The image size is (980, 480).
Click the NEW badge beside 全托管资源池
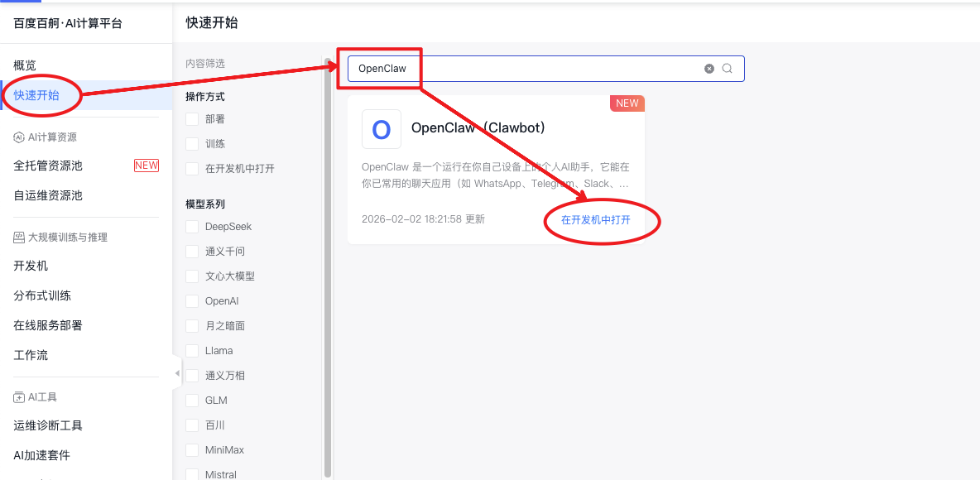(146, 166)
